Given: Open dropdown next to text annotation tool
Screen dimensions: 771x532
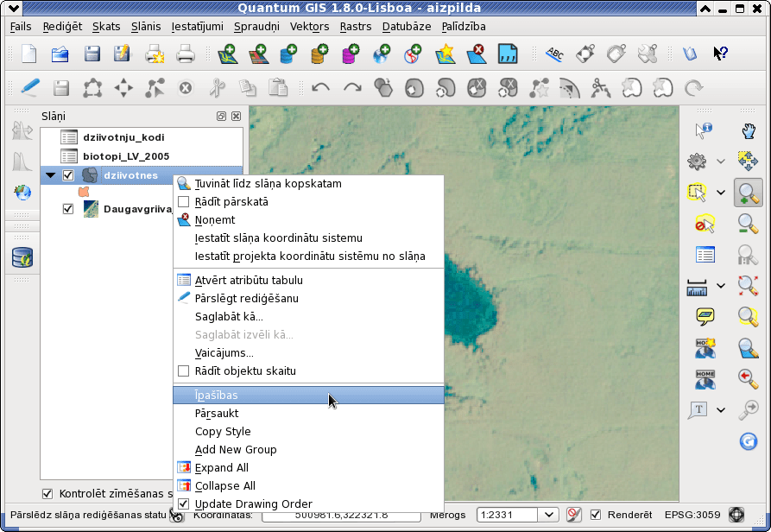Looking at the screenshot, I should click(721, 409).
